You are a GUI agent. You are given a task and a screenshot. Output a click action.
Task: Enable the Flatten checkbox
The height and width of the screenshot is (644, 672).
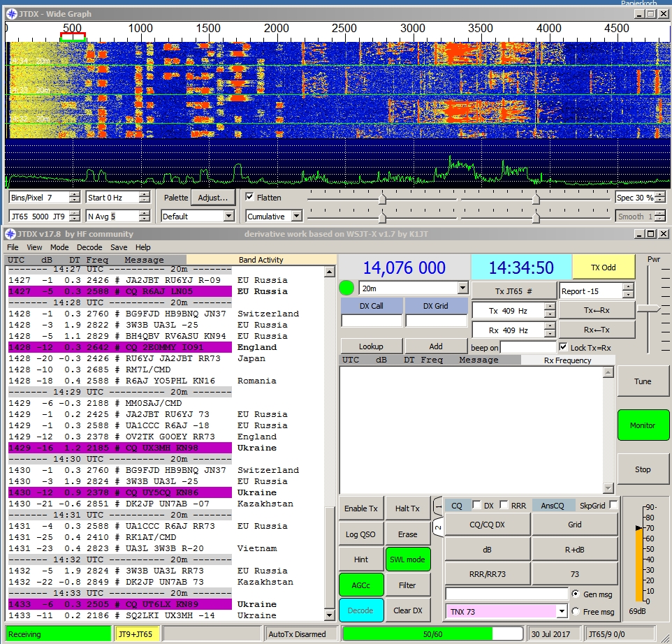(x=250, y=198)
